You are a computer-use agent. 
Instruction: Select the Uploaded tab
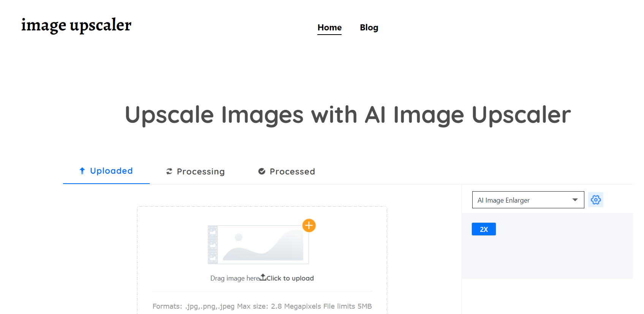[x=111, y=171]
